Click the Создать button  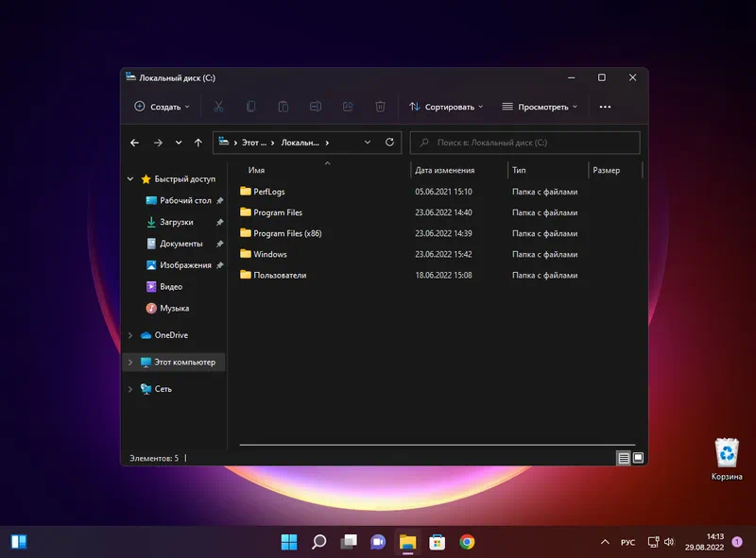162,107
